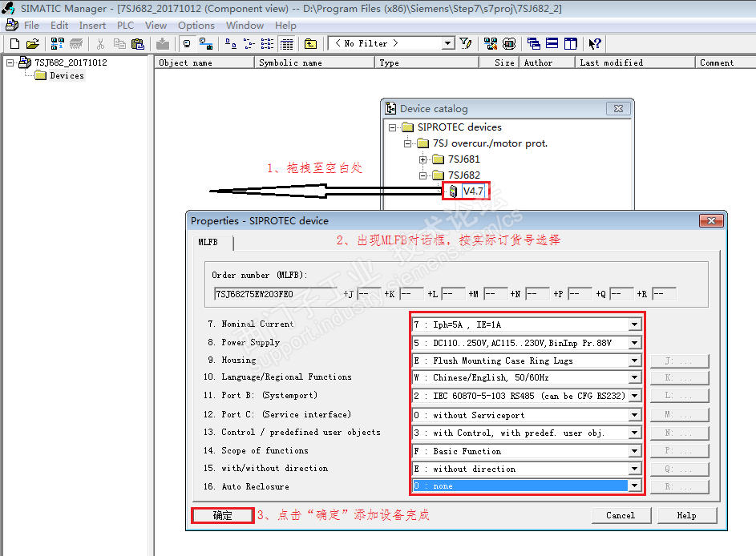Select Details view toolbar icon
Image resolution: width=756 pixels, height=556 pixels.
click(287, 44)
